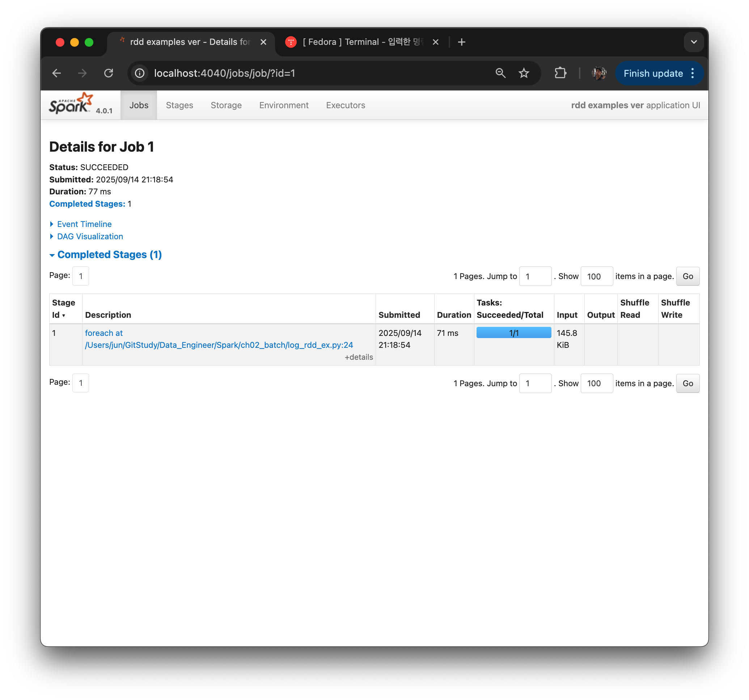The width and height of the screenshot is (749, 700).
Task: Close the rdd examples ver tab
Action: (263, 42)
